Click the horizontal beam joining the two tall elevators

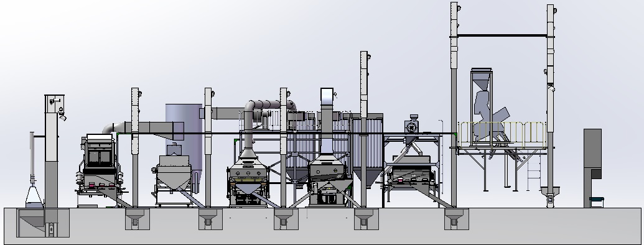(502, 35)
